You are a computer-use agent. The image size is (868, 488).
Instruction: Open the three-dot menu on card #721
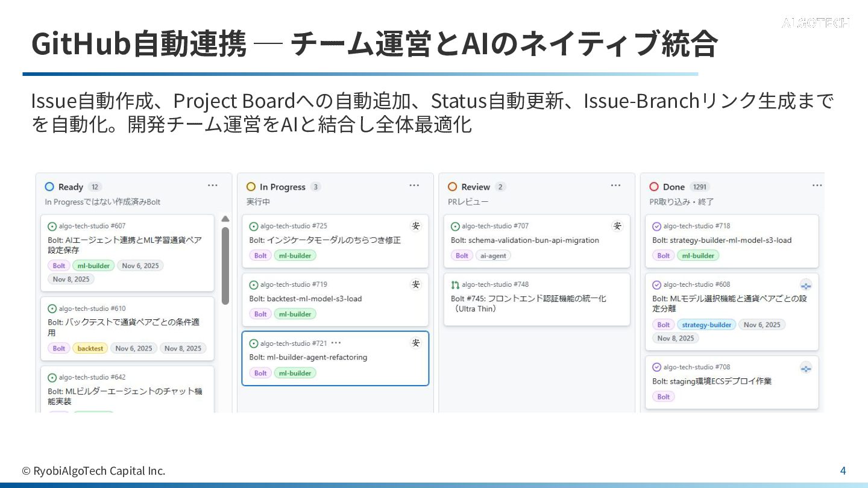(336, 343)
